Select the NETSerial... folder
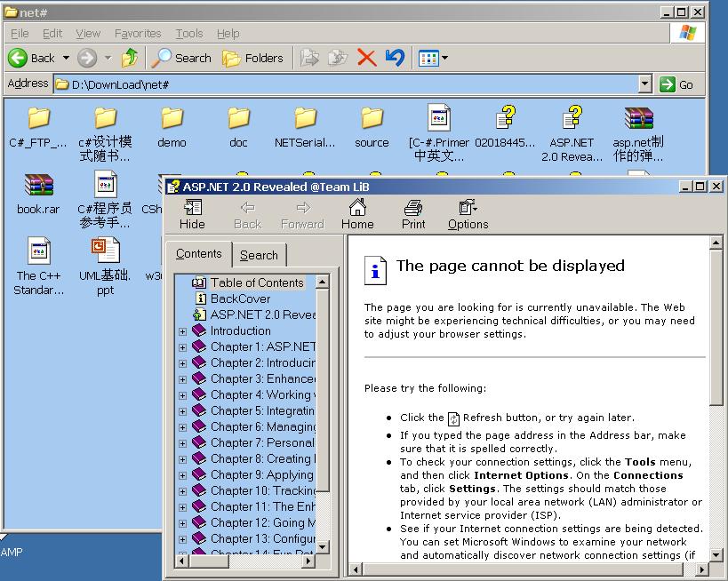This screenshot has width=728, height=581. [x=305, y=126]
